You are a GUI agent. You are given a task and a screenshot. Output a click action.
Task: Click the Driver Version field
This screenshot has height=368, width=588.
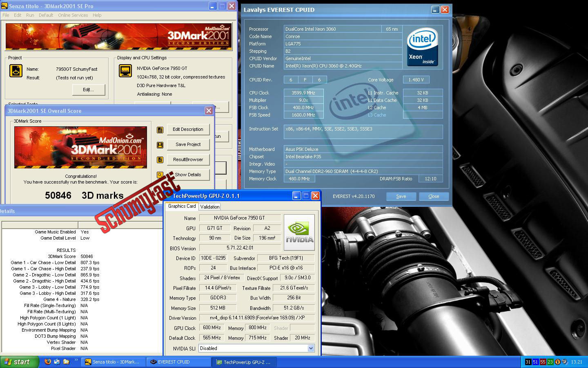(257, 318)
